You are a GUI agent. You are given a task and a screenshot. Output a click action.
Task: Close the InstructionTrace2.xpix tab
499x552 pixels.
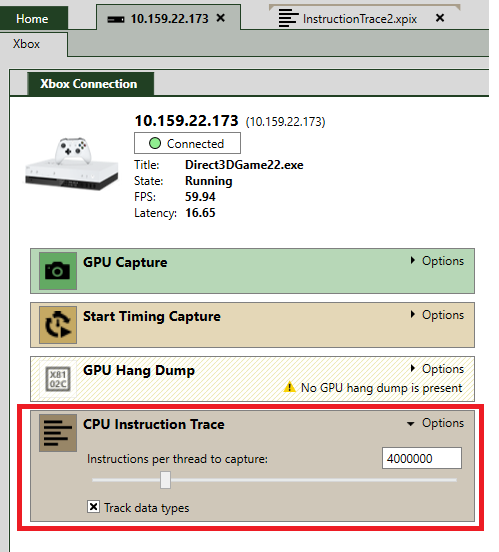(x=440, y=18)
